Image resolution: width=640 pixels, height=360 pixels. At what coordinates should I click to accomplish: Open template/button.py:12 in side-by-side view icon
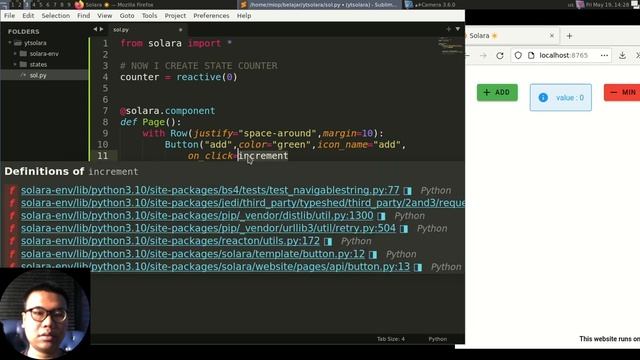(373, 254)
